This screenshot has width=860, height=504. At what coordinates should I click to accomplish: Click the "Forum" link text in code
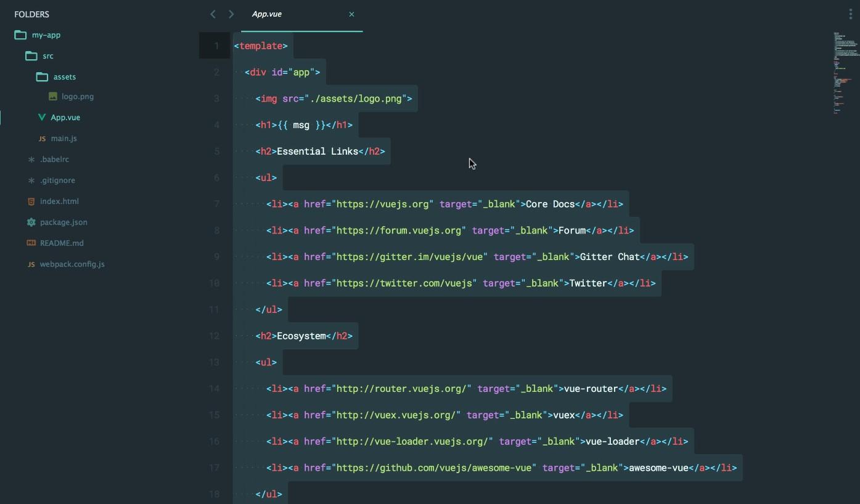572,231
